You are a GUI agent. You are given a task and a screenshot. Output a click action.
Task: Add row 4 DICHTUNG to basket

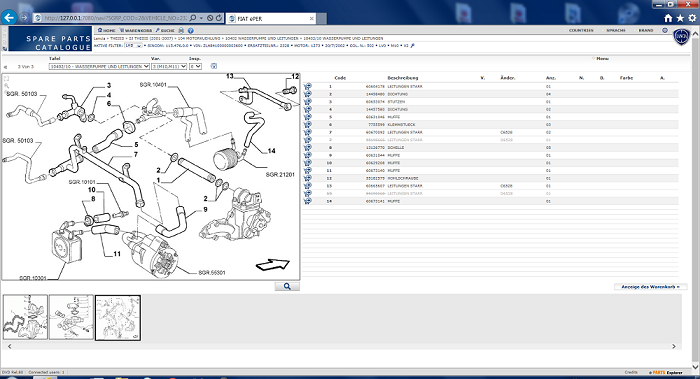[x=308, y=109]
